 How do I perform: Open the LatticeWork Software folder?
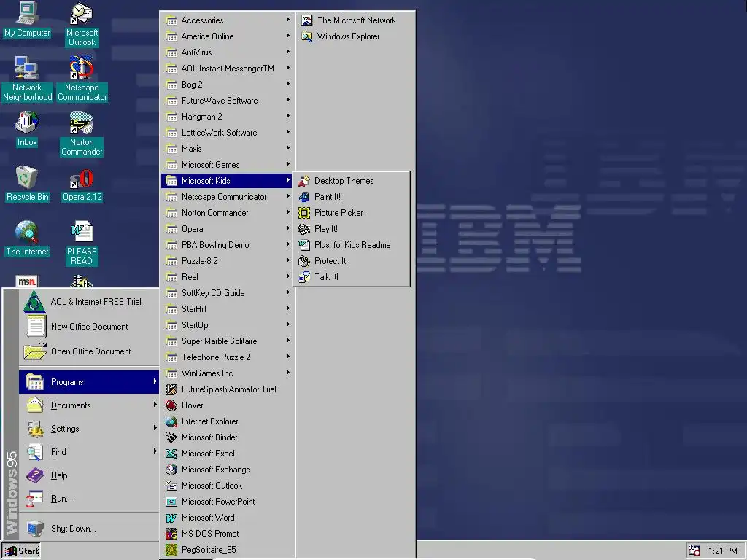[x=228, y=133]
